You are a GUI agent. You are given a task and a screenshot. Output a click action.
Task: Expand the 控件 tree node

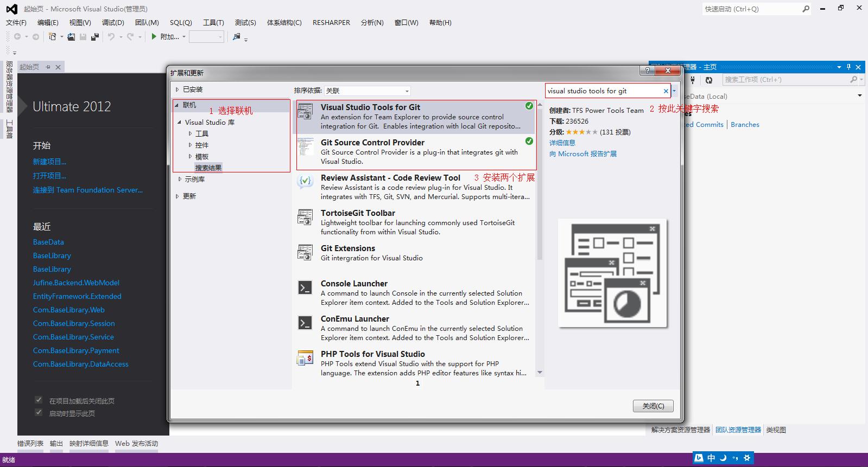190,145
